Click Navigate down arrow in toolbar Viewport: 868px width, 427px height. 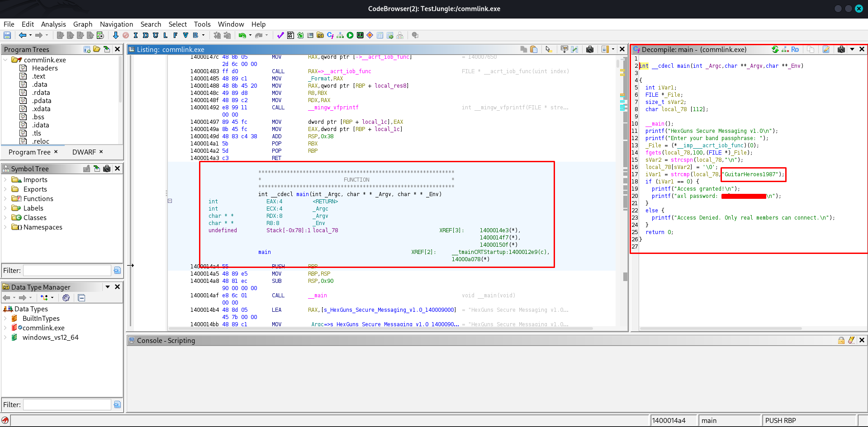point(115,35)
